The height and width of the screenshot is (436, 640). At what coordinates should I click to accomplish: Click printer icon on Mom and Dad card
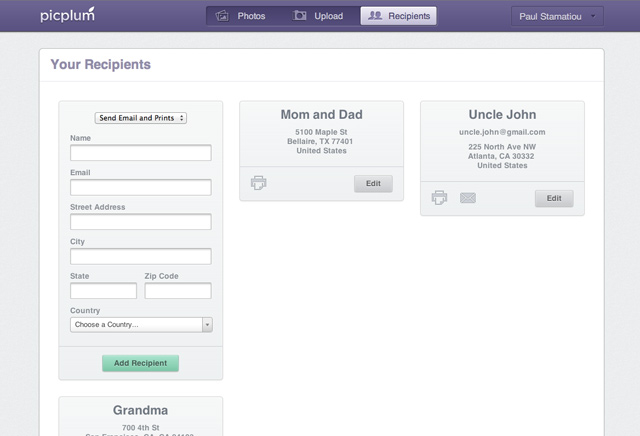(258, 183)
